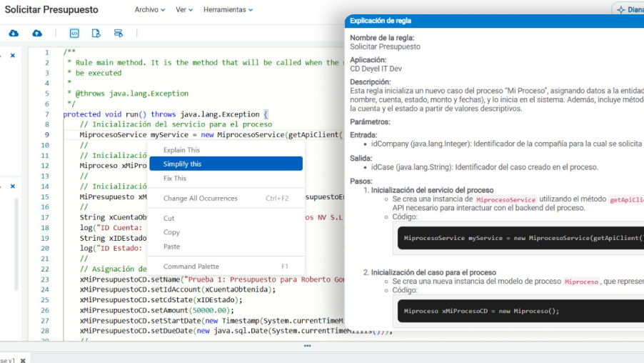
Task: Close the lower left side panel
Action: (13, 187)
